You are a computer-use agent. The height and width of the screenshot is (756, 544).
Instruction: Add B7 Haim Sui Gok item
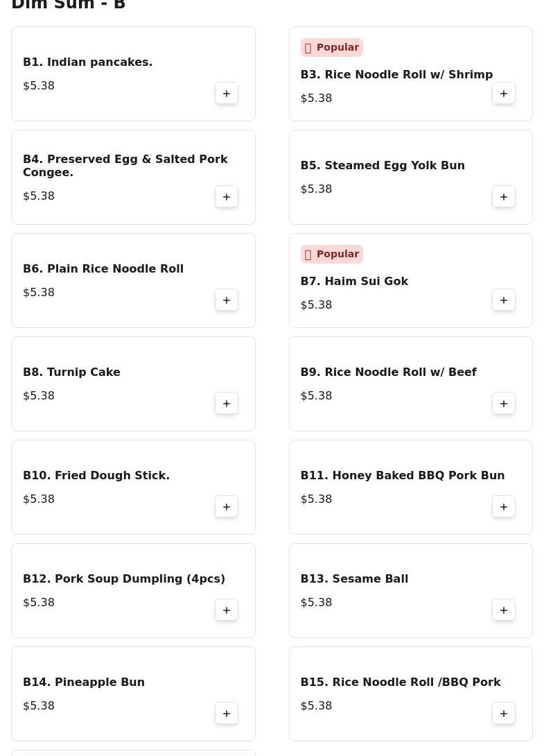(504, 300)
